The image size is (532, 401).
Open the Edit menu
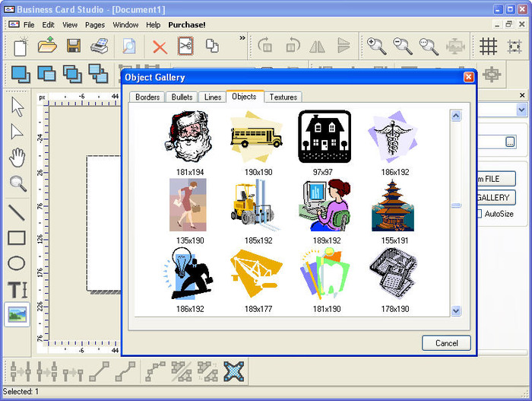(48, 25)
